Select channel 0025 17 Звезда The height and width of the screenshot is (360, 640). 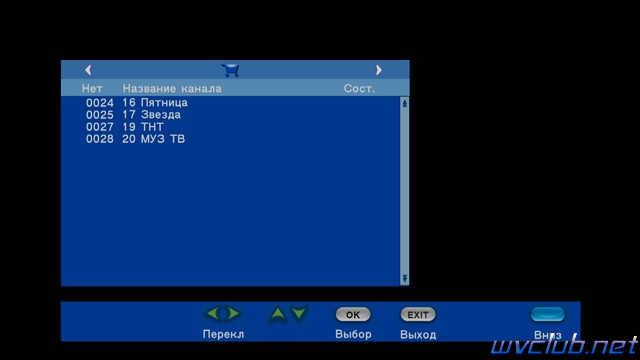[x=231, y=115]
